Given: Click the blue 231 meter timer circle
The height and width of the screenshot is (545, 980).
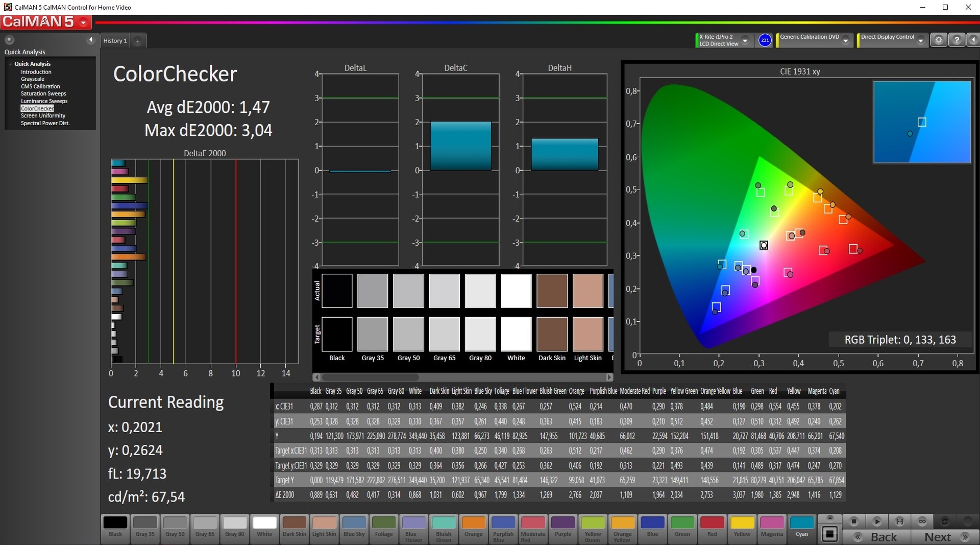Looking at the screenshot, I should (765, 40).
